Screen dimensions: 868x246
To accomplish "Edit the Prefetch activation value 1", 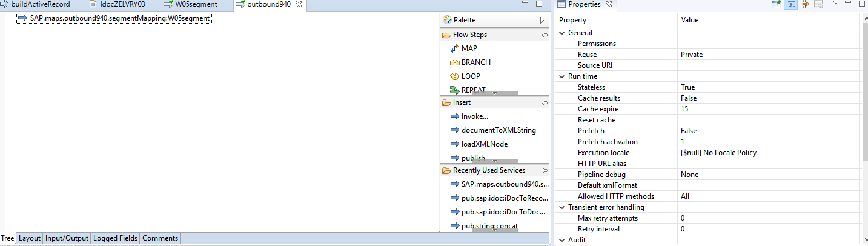I will (683, 142).
